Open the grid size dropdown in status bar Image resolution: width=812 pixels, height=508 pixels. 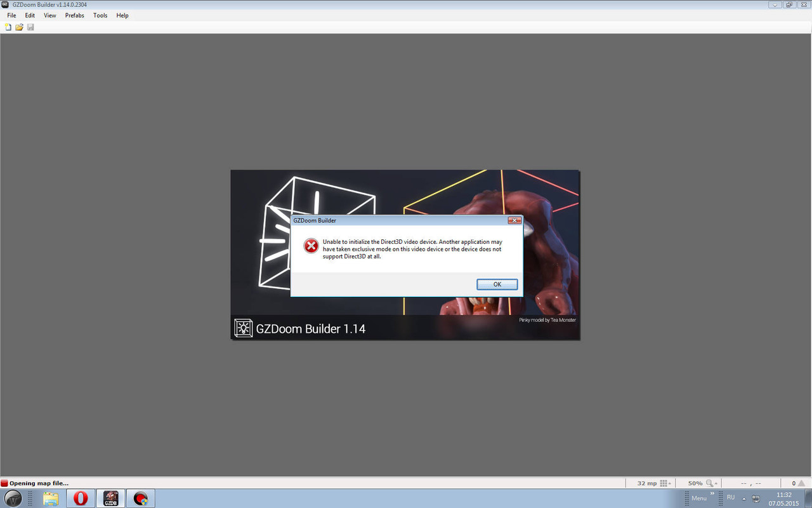665,483
